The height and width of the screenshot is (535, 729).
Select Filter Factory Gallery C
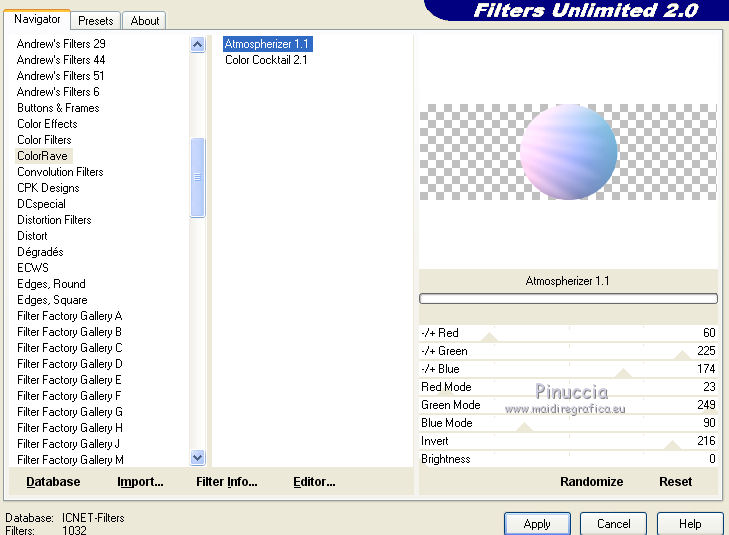click(x=70, y=348)
